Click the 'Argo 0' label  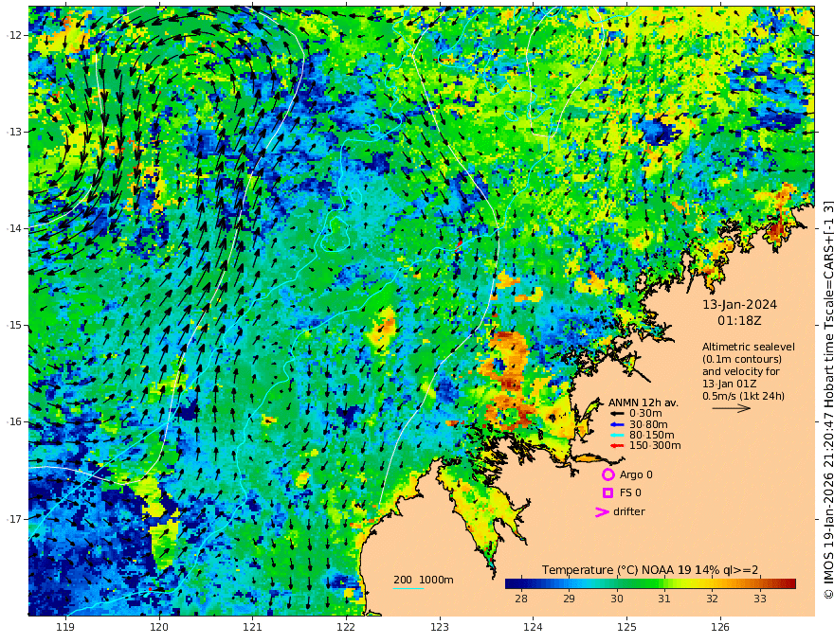tap(636, 474)
